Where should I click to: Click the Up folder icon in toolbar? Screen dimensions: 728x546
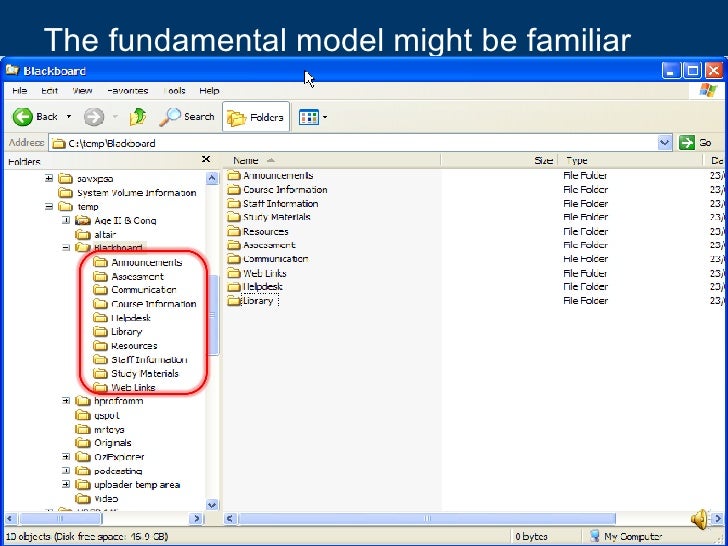(138, 117)
